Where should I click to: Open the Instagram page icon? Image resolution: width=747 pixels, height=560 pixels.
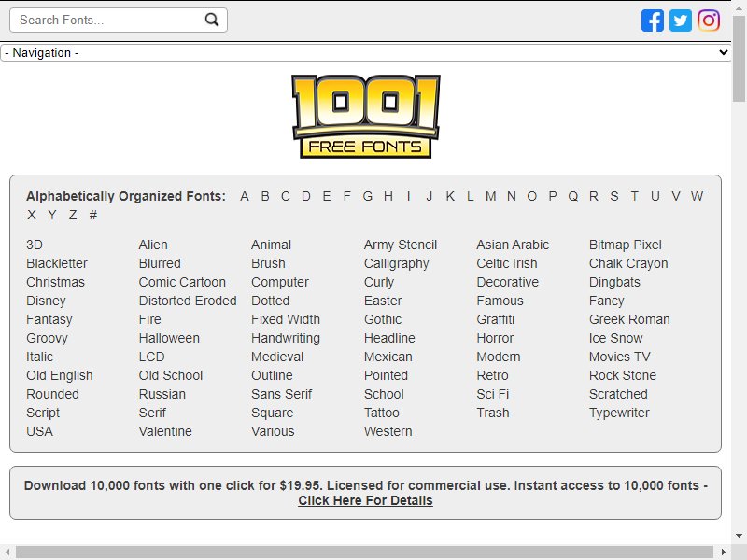click(709, 21)
